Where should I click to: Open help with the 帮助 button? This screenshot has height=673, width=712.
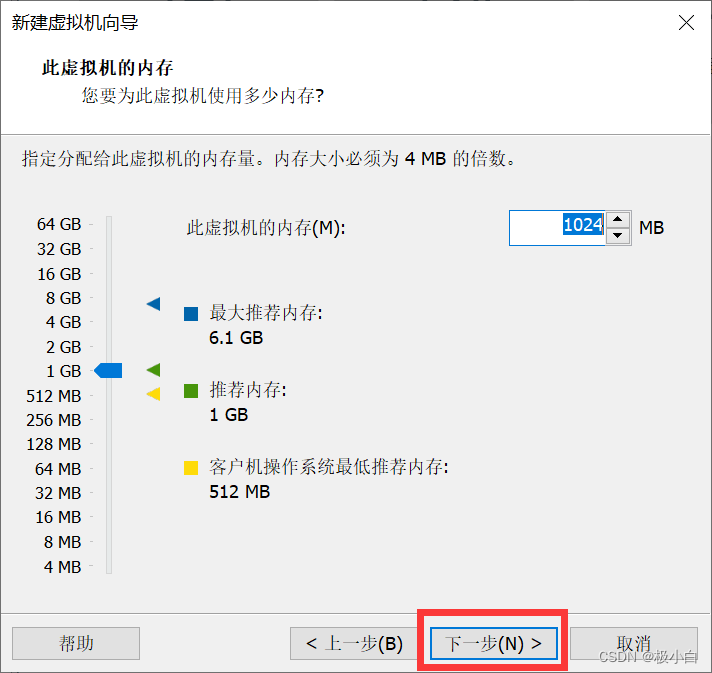tap(76, 643)
